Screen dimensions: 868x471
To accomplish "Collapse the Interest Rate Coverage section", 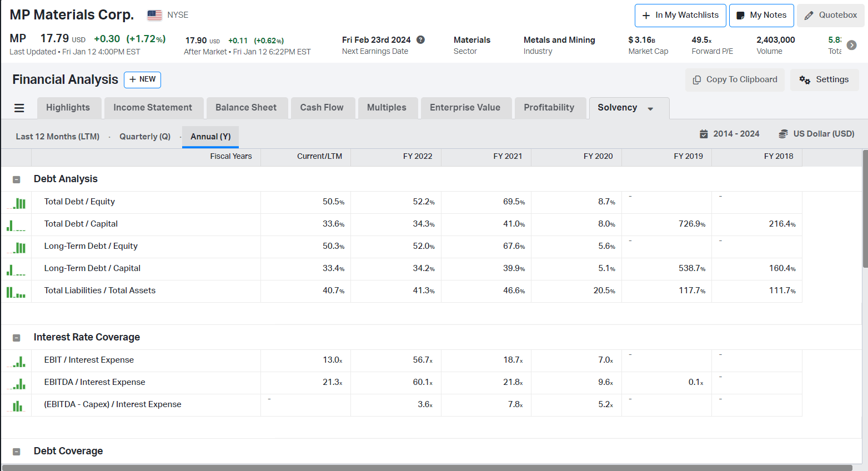I will tap(16, 337).
